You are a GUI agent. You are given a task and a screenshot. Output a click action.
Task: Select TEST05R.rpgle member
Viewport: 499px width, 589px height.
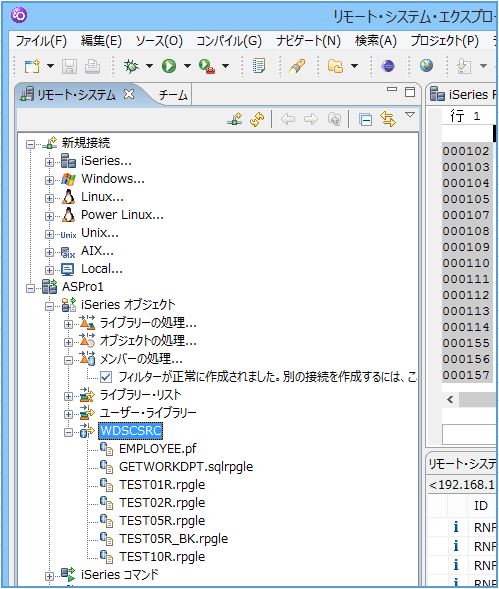pyautogui.click(x=162, y=521)
